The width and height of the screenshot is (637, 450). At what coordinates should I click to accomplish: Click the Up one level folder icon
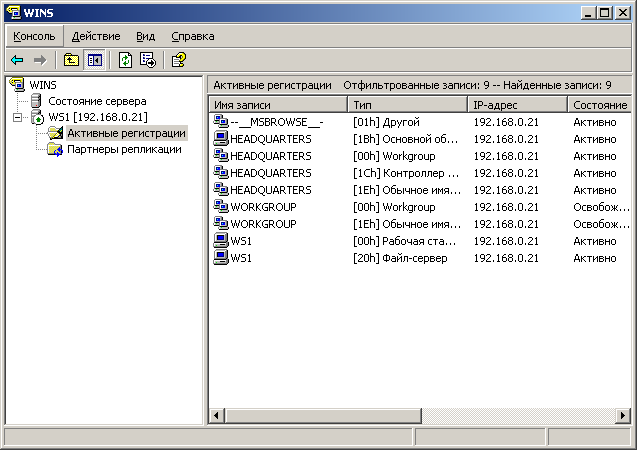coord(71,61)
